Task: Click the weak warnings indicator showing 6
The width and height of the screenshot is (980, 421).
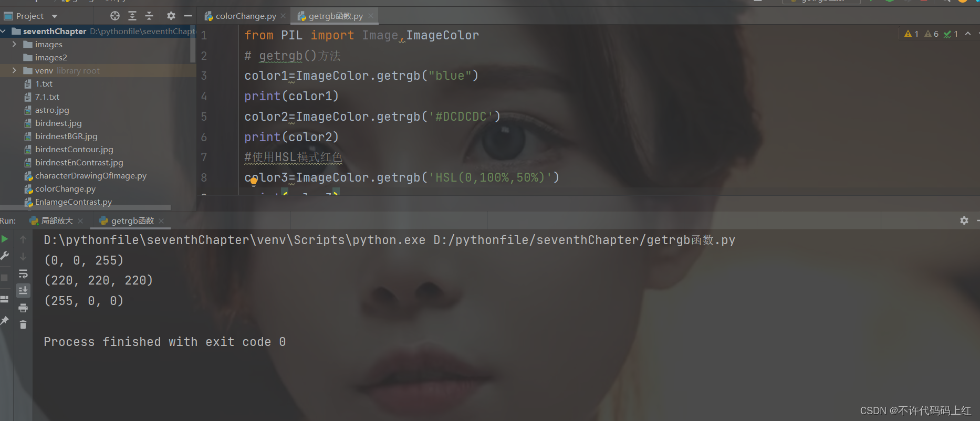Action: (x=931, y=34)
